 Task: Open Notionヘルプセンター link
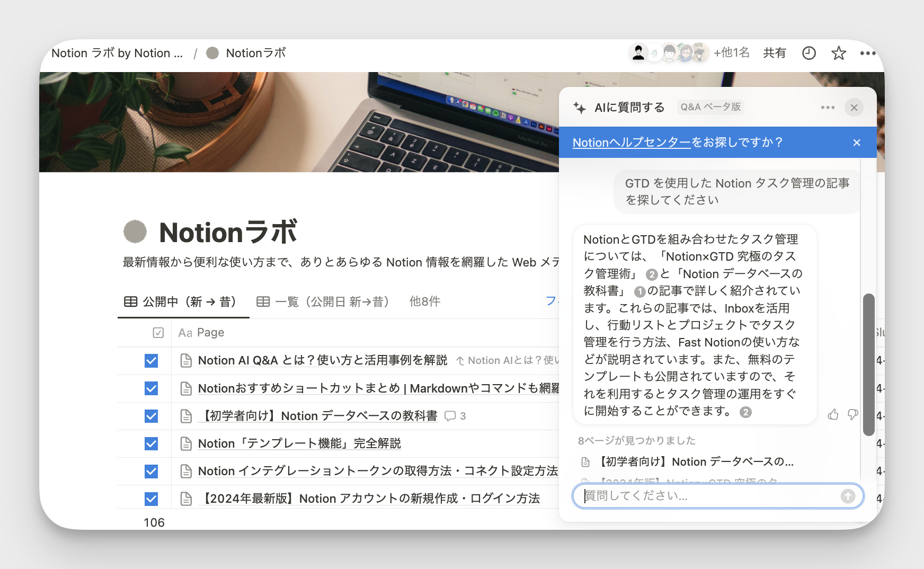pyautogui.click(x=632, y=143)
